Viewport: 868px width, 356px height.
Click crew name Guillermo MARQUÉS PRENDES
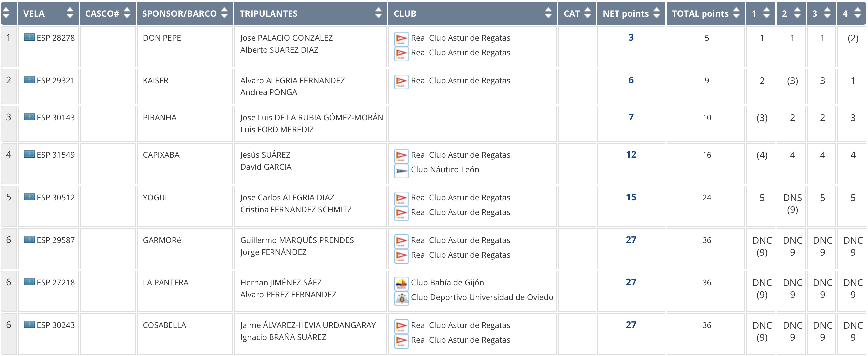(297, 240)
